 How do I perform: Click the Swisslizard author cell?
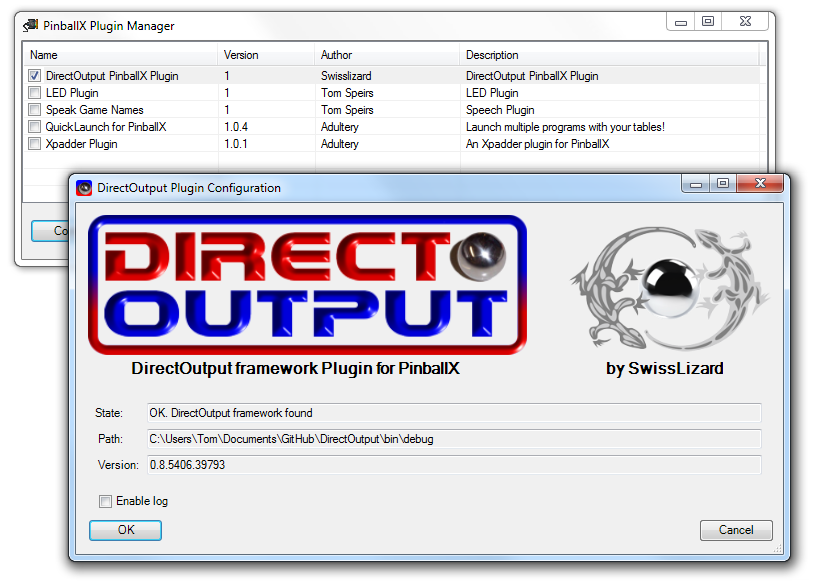(346, 76)
